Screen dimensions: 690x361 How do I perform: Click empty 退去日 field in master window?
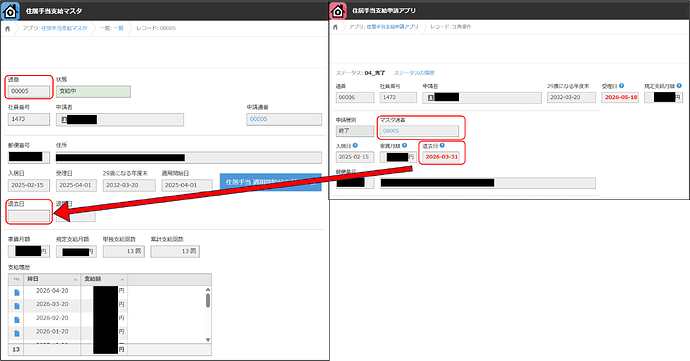point(29,216)
